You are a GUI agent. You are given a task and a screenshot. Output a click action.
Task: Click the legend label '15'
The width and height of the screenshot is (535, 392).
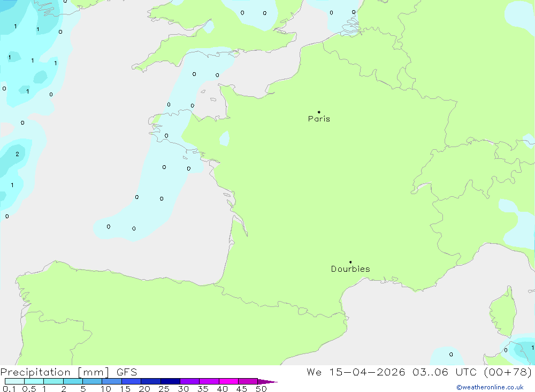click(x=125, y=389)
